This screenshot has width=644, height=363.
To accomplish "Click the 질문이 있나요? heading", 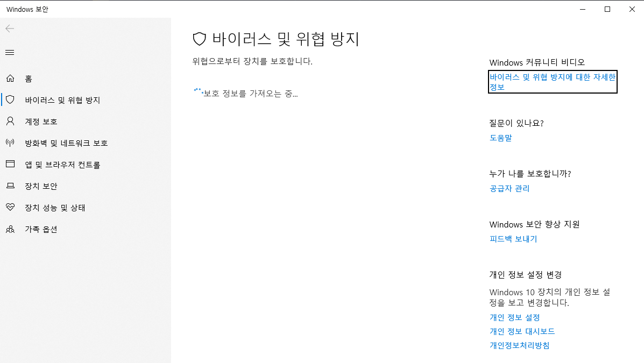I will pyautogui.click(x=516, y=123).
